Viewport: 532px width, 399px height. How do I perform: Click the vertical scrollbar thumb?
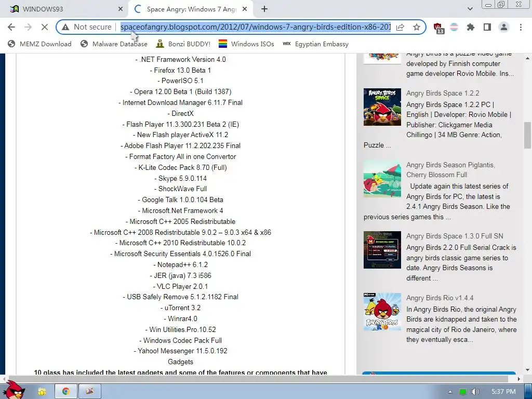click(527, 135)
